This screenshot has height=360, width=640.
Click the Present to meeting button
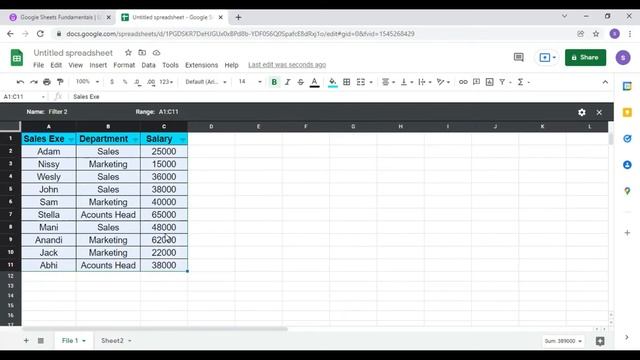pos(547,58)
